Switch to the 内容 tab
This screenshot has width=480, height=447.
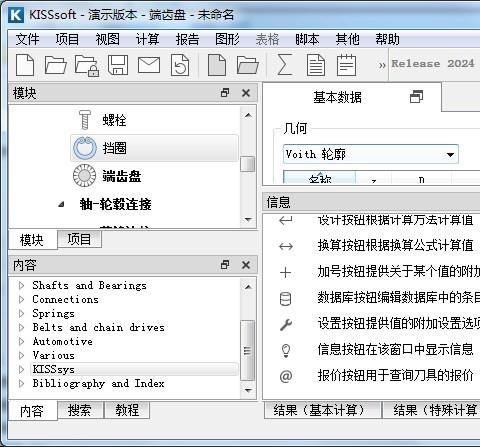tap(32, 411)
